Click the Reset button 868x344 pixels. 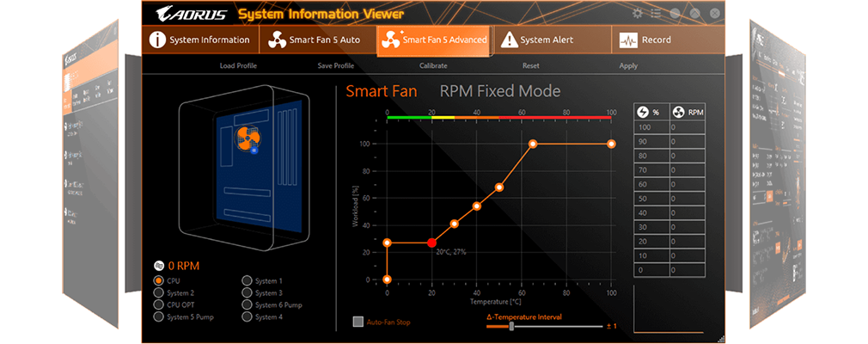tap(530, 65)
